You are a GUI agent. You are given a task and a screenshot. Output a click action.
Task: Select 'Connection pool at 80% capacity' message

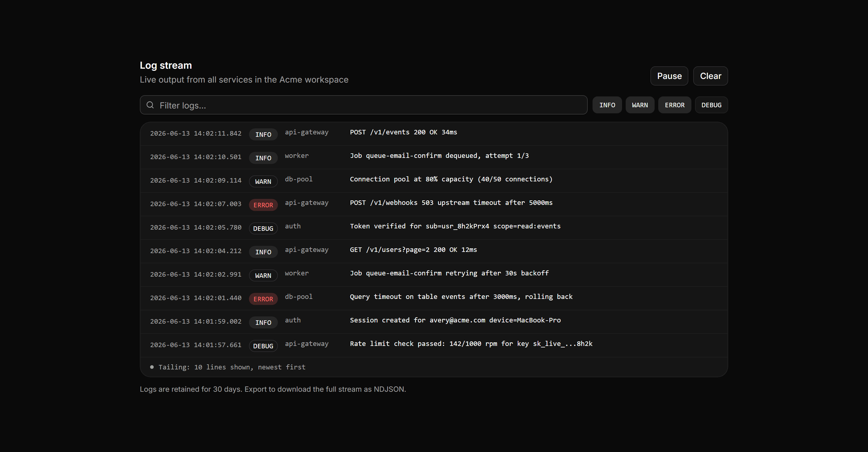pyautogui.click(x=451, y=179)
